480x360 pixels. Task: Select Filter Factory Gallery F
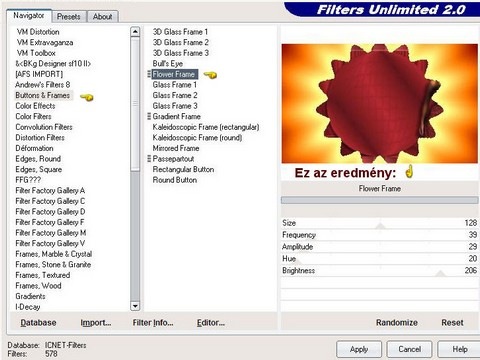[x=50, y=222]
